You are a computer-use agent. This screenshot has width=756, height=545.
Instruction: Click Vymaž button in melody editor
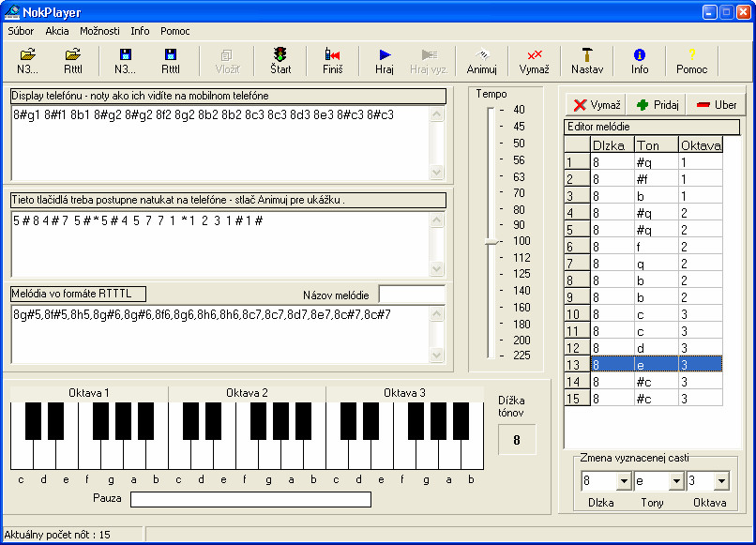click(596, 105)
